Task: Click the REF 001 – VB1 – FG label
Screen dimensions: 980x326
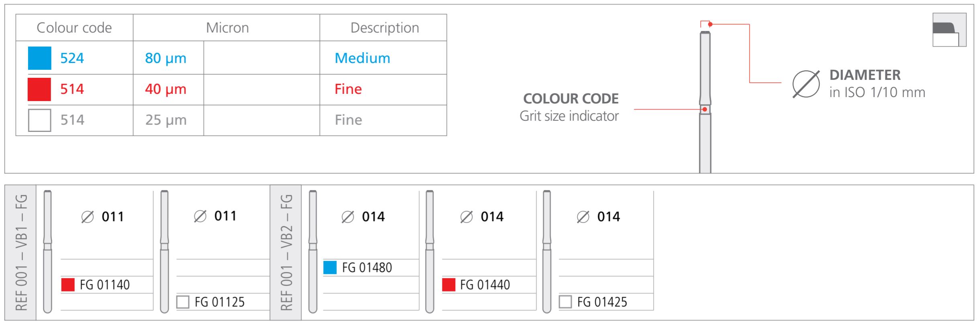Action: tap(21, 253)
